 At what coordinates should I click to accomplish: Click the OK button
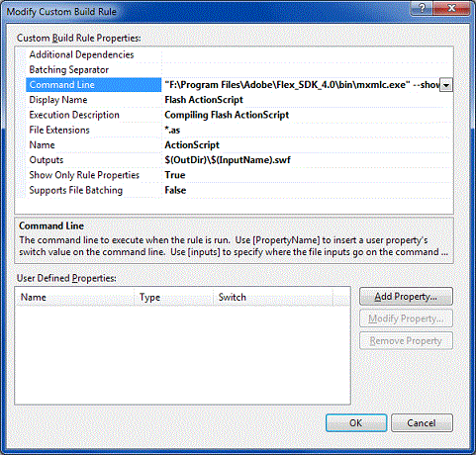pyautogui.click(x=356, y=423)
